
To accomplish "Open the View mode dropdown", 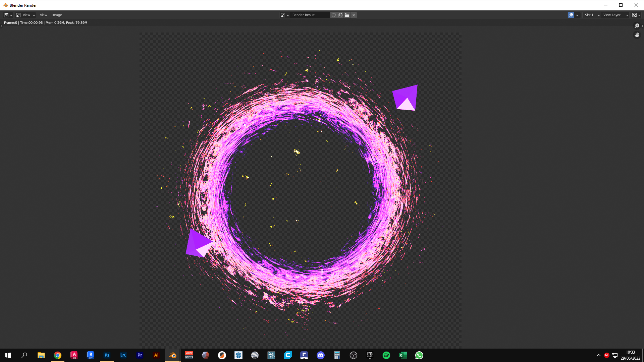I will coord(26,15).
